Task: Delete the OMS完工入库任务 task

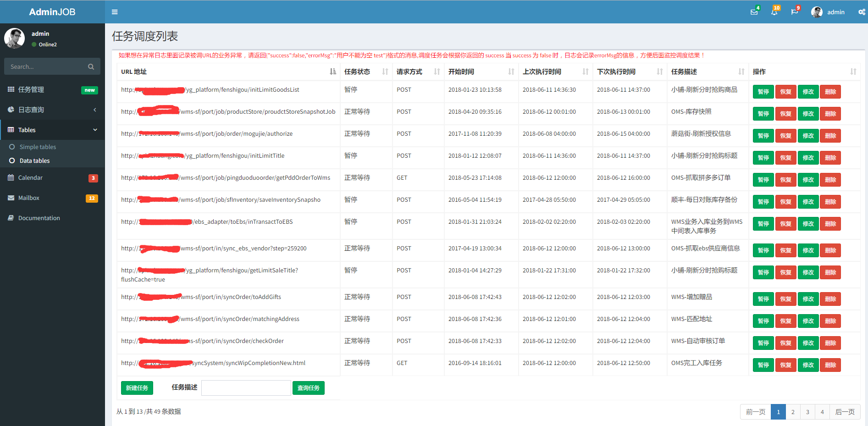Action: [x=830, y=365]
